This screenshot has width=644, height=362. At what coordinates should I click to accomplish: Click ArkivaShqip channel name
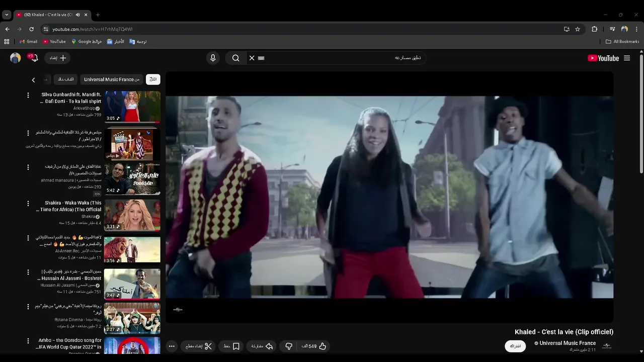(85, 108)
